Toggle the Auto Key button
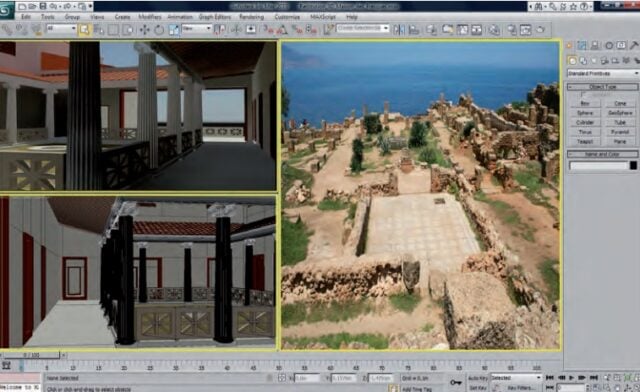This screenshot has width=640, height=392. coord(478,378)
